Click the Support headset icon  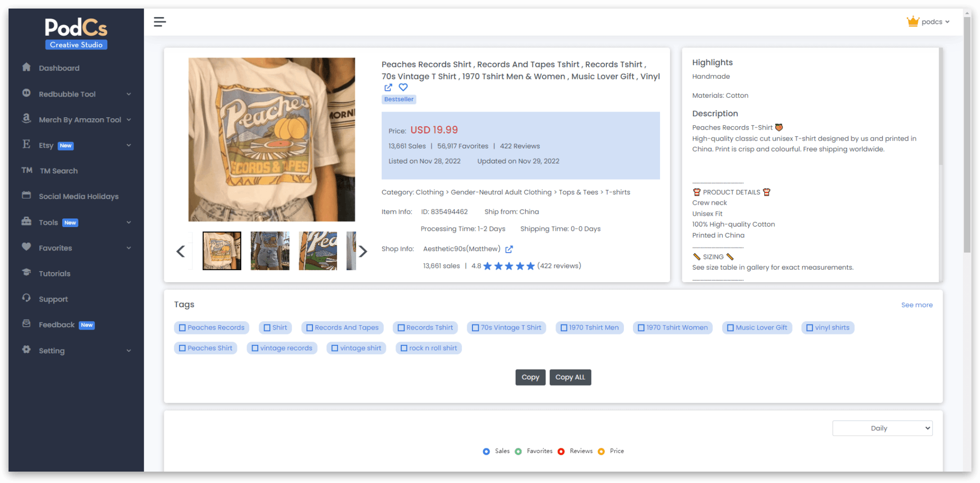(x=27, y=298)
